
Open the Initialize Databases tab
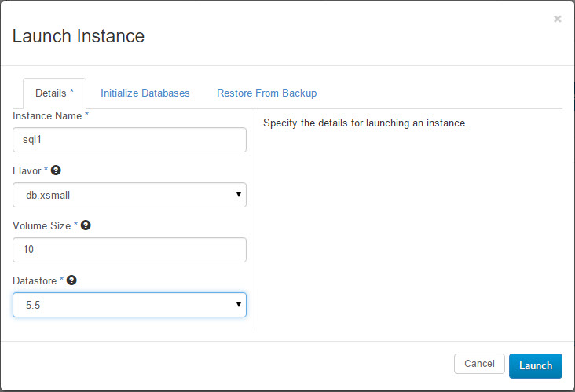click(x=145, y=93)
